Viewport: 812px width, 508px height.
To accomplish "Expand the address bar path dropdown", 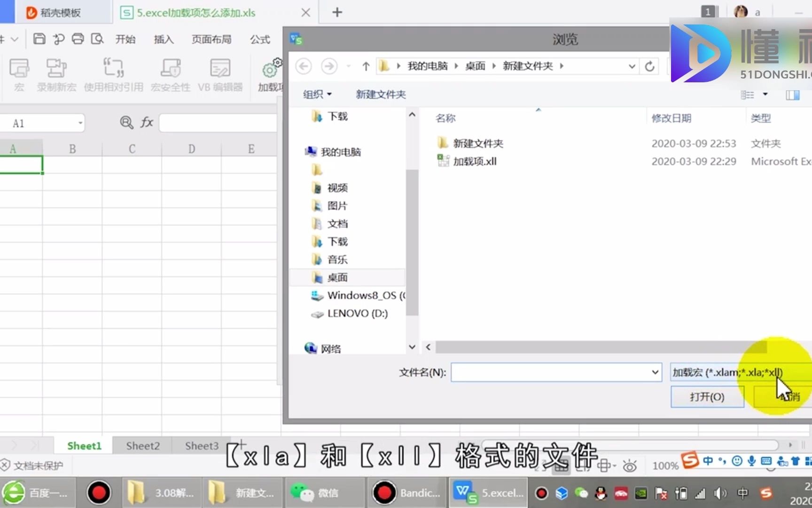I will [632, 66].
